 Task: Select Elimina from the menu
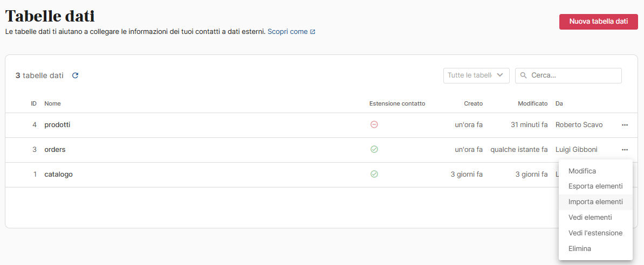(580, 249)
